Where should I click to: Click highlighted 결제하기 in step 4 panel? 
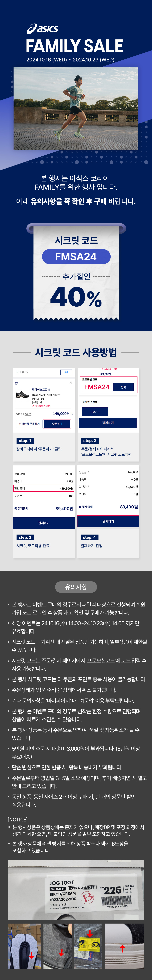[108, 521]
